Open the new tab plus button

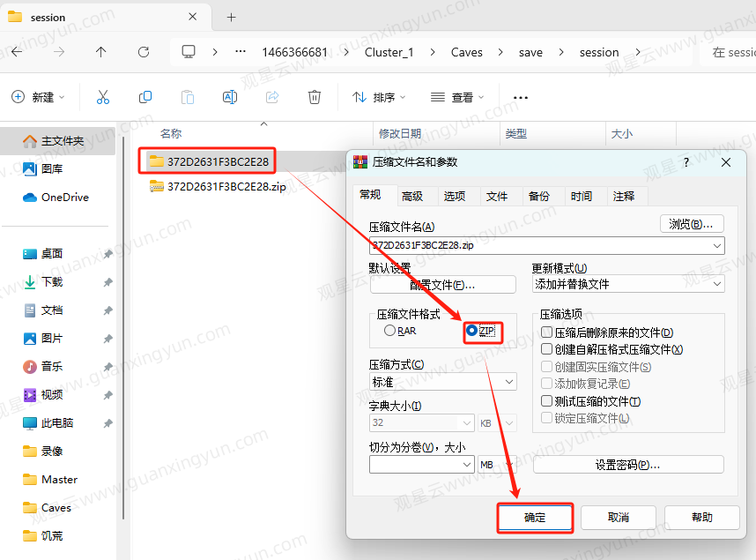point(232,17)
